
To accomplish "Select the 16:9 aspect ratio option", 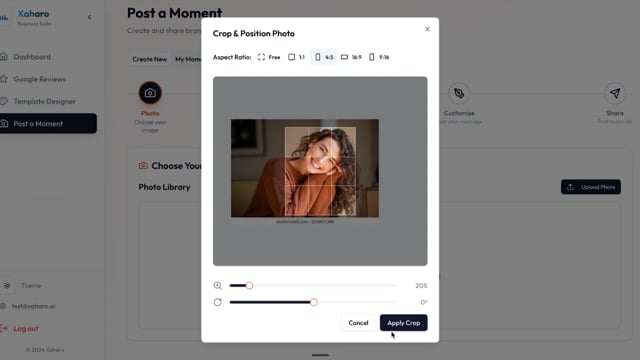I will click(351, 57).
